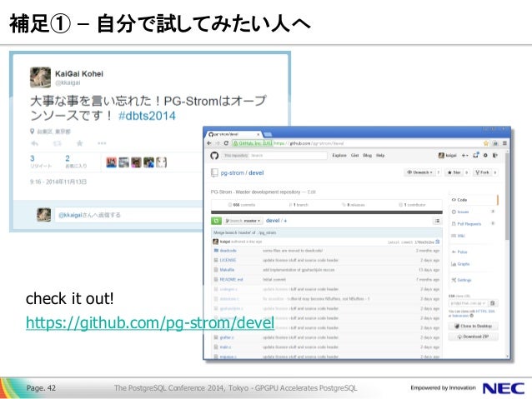The height and width of the screenshot is (399, 532).
Task: Open Blog in the GitHub header
Action: [368, 155]
